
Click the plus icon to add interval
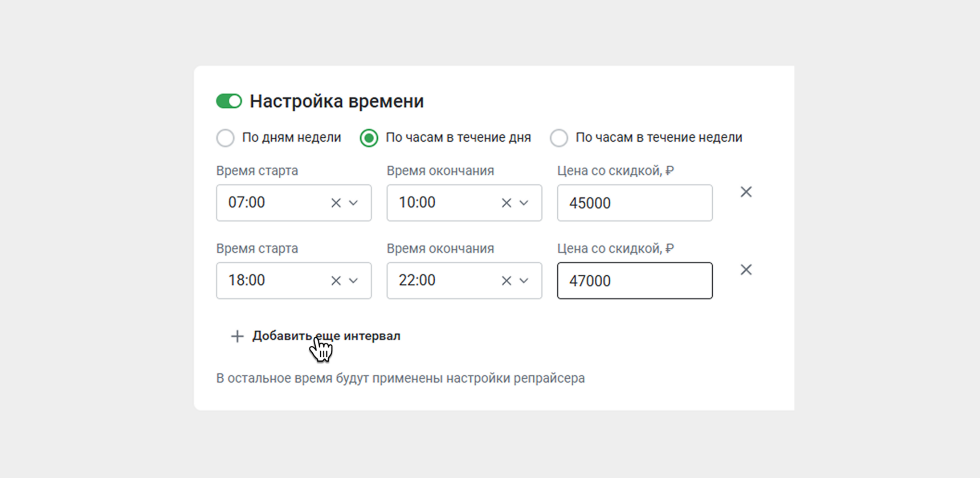[x=237, y=336]
